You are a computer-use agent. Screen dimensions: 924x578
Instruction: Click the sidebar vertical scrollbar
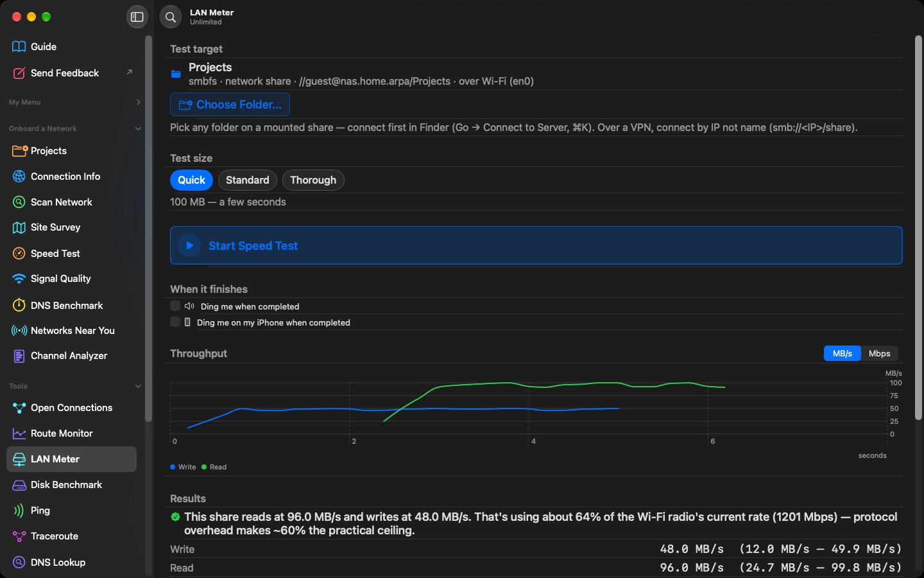(149, 228)
